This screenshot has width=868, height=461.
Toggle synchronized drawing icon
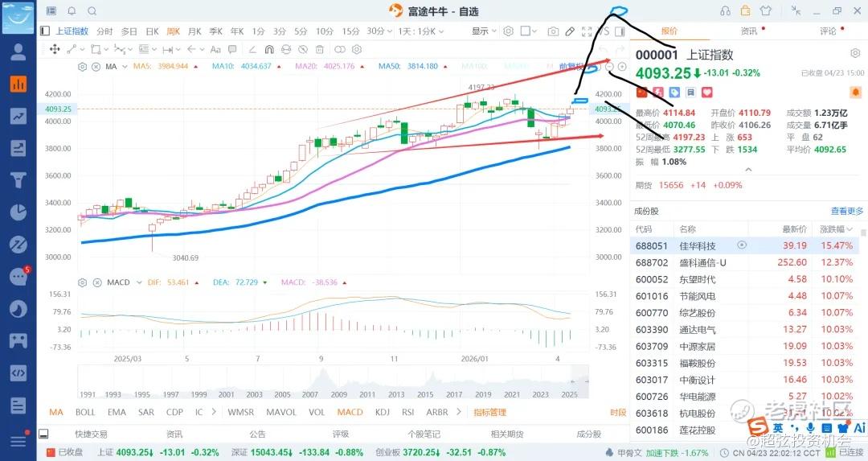285,49
